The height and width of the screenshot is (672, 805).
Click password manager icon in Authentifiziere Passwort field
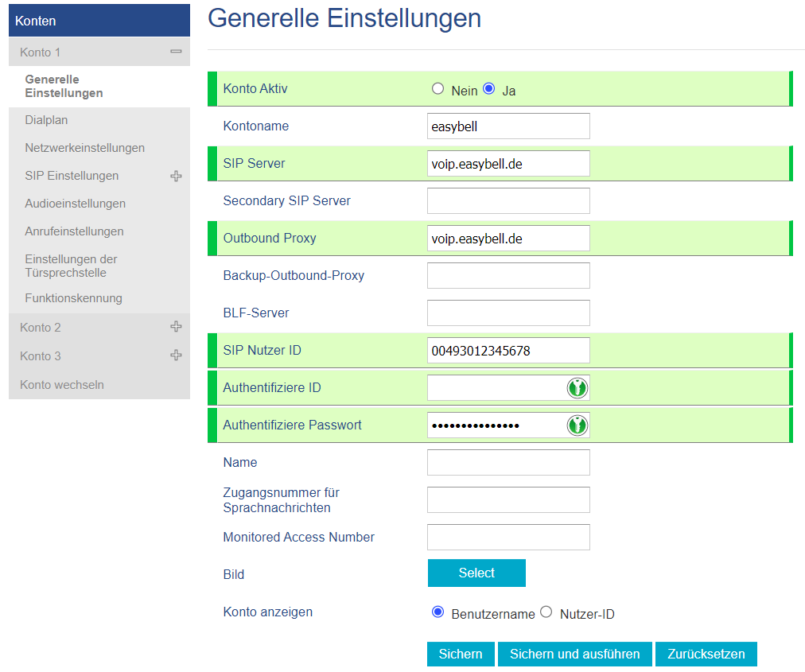pos(577,425)
